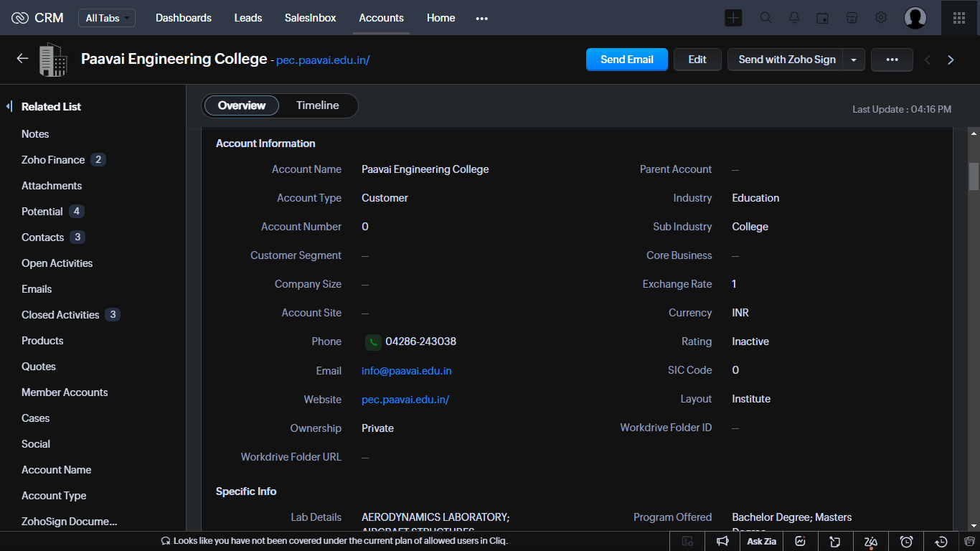Click the scrollbar up arrow

(974, 133)
